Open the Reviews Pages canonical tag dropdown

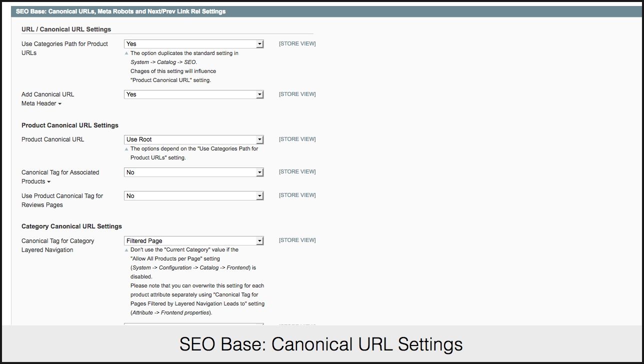tap(193, 196)
